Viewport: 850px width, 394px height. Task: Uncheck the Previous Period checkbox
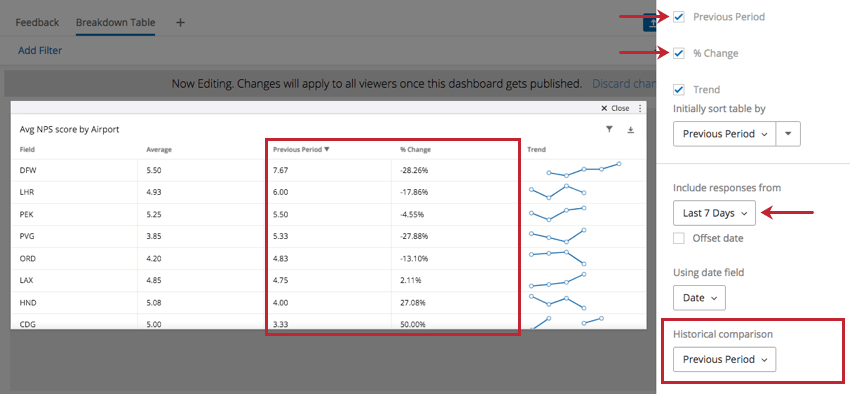point(679,17)
